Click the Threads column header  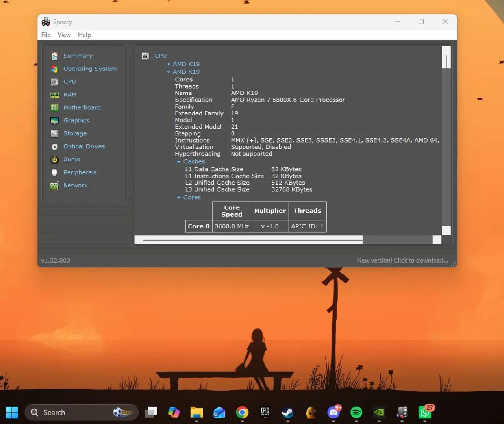point(308,211)
